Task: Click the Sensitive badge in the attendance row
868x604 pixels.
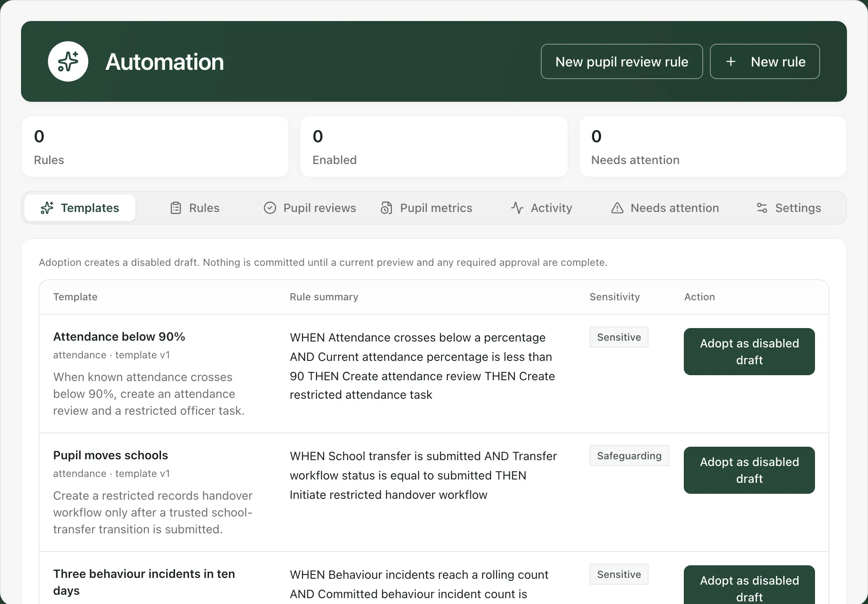Action: pos(619,337)
